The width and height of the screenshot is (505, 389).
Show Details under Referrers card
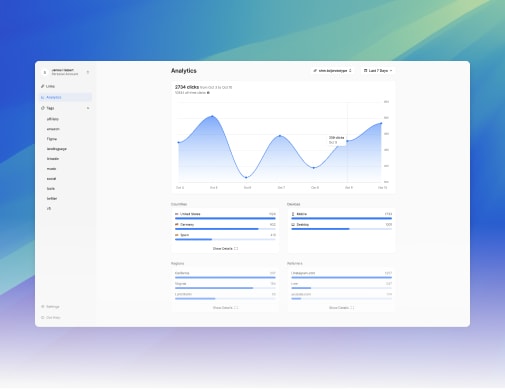[342, 308]
